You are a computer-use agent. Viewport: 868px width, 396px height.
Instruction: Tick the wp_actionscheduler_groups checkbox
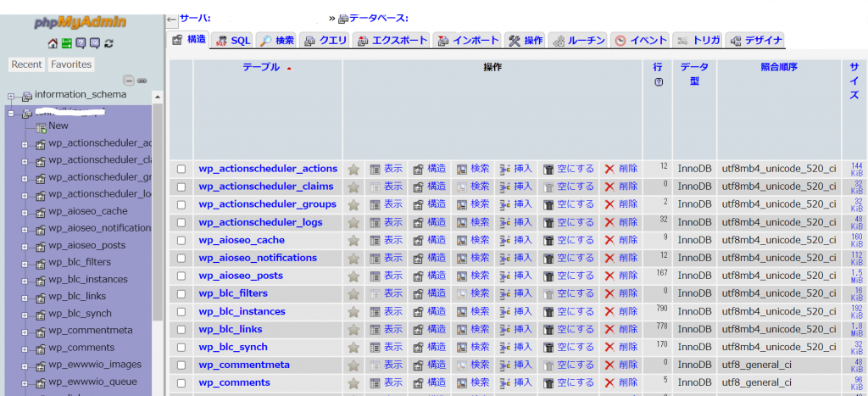181,204
